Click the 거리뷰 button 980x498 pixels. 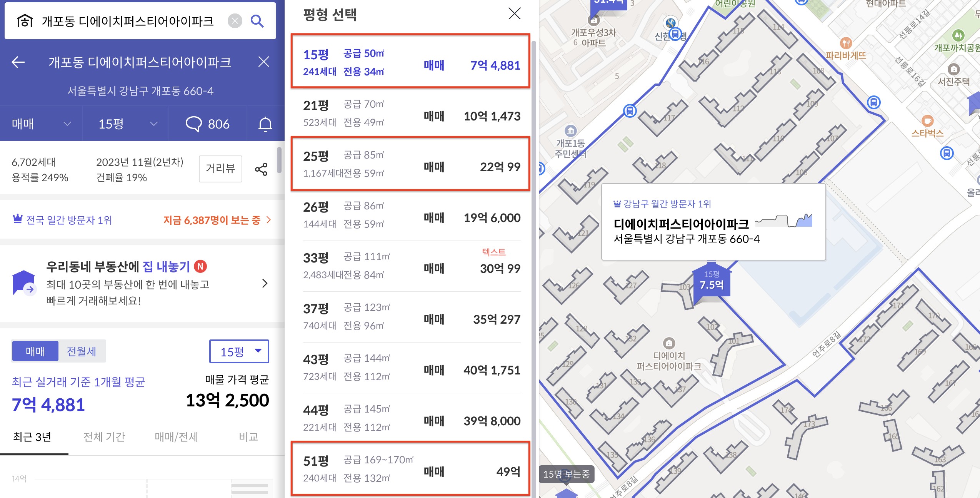point(220,169)
